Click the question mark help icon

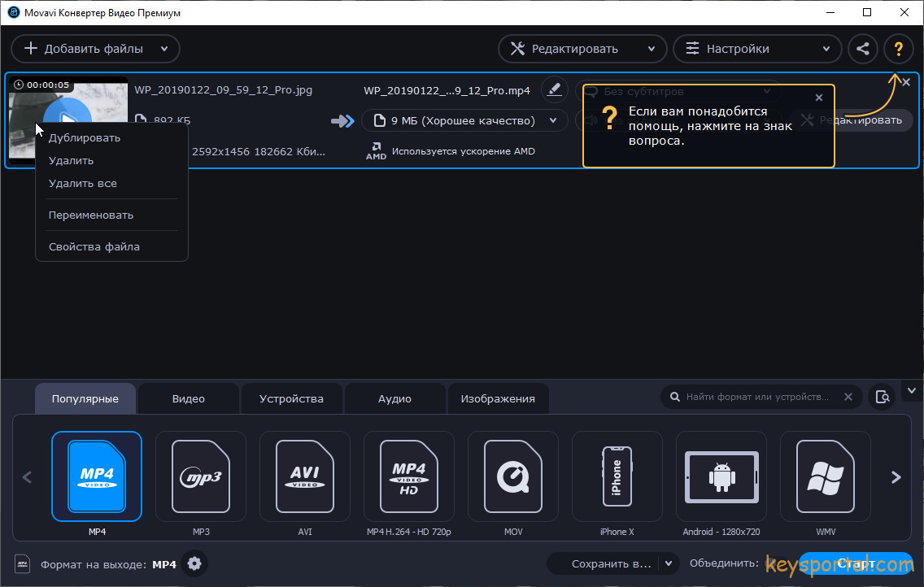click(898, 49)
